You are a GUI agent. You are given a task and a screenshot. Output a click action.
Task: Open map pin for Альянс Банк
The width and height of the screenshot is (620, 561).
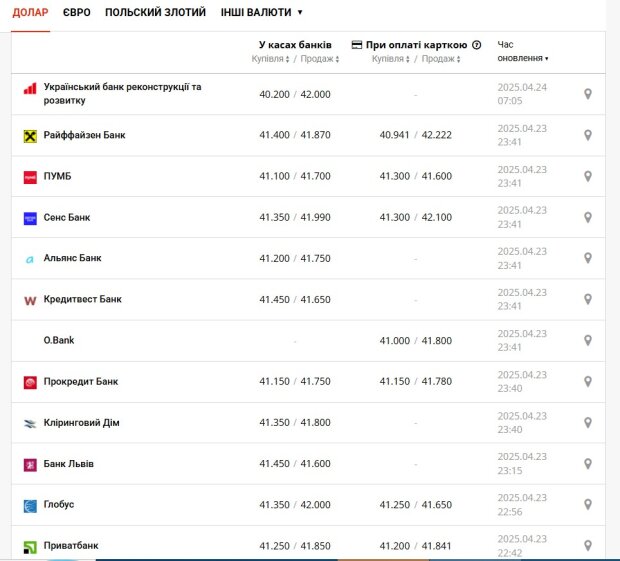(588, 258)
